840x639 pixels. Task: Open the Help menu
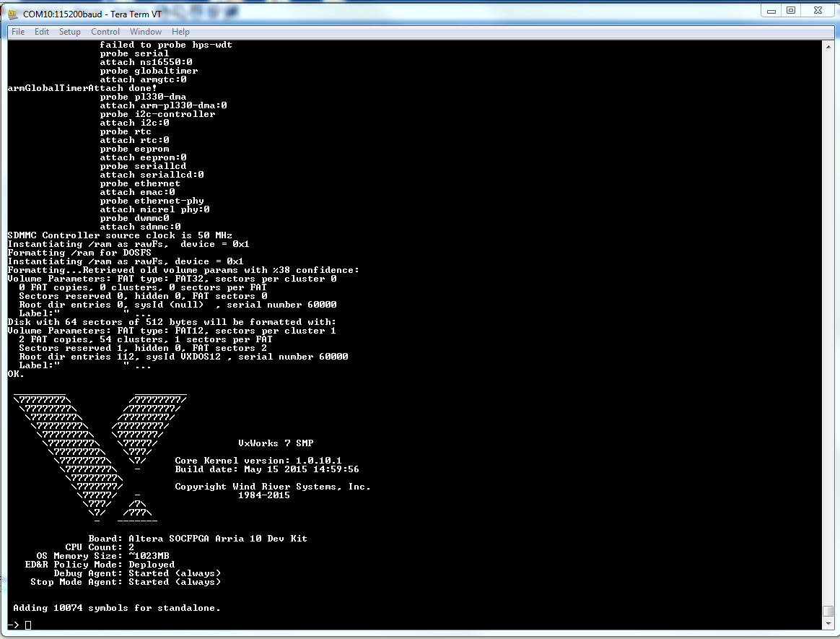(x=180, y=32)
